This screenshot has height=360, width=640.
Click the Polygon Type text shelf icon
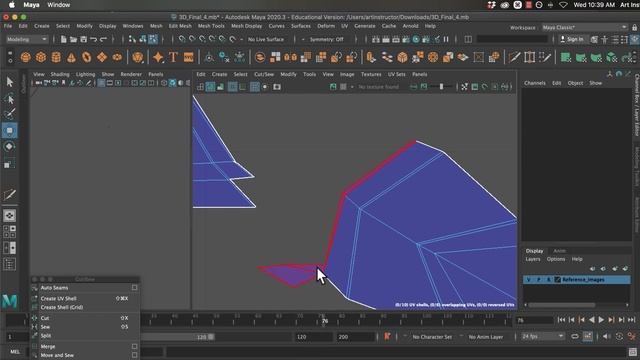[173, 57]
